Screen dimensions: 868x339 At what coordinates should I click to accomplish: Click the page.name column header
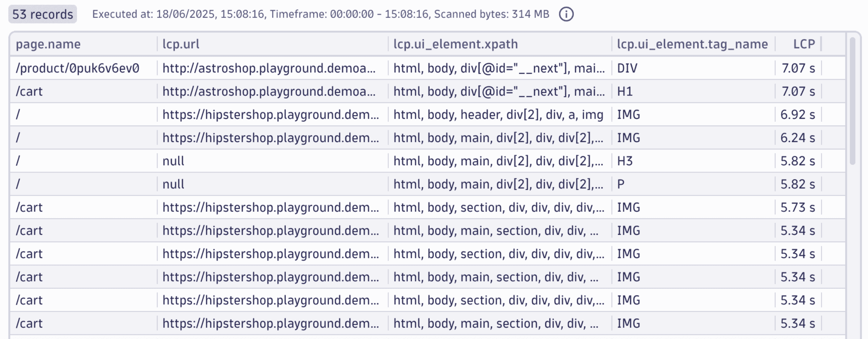48,44
